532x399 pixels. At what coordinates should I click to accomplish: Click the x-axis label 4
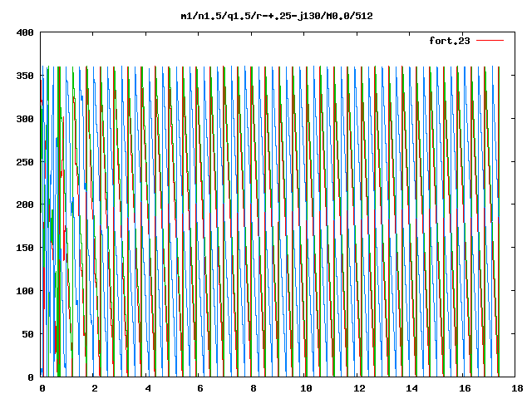click(148, 388)
